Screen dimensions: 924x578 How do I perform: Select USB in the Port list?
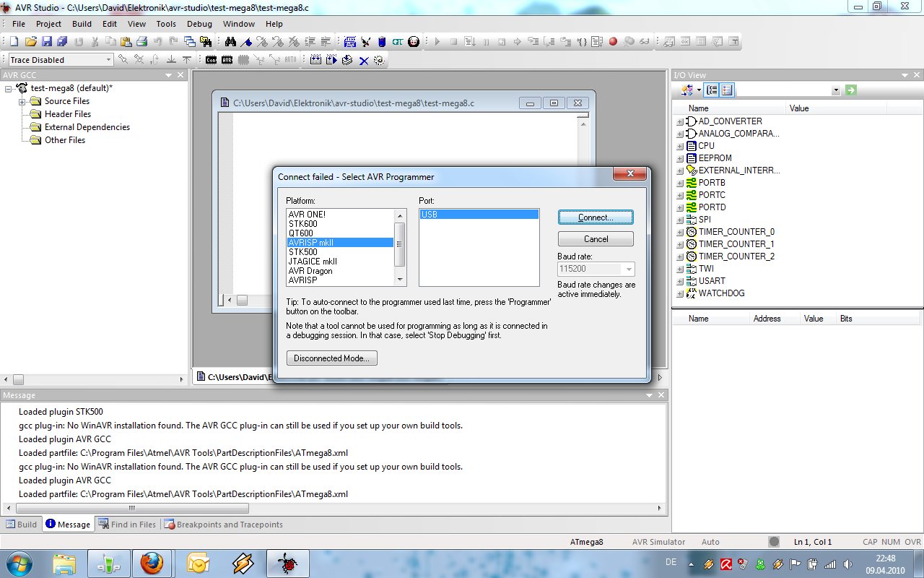[479, 215]
